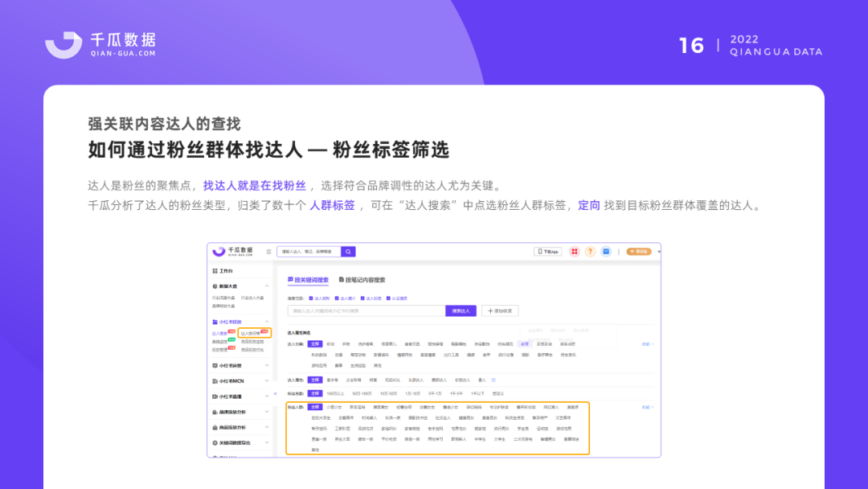
Task: Open 达人搜索 in the sidebar
Action: pos(219,334)
